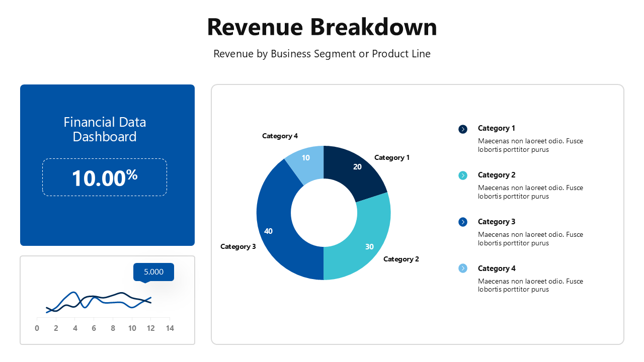Click the cyan chevron icon beside Category 2

point(462,175)
